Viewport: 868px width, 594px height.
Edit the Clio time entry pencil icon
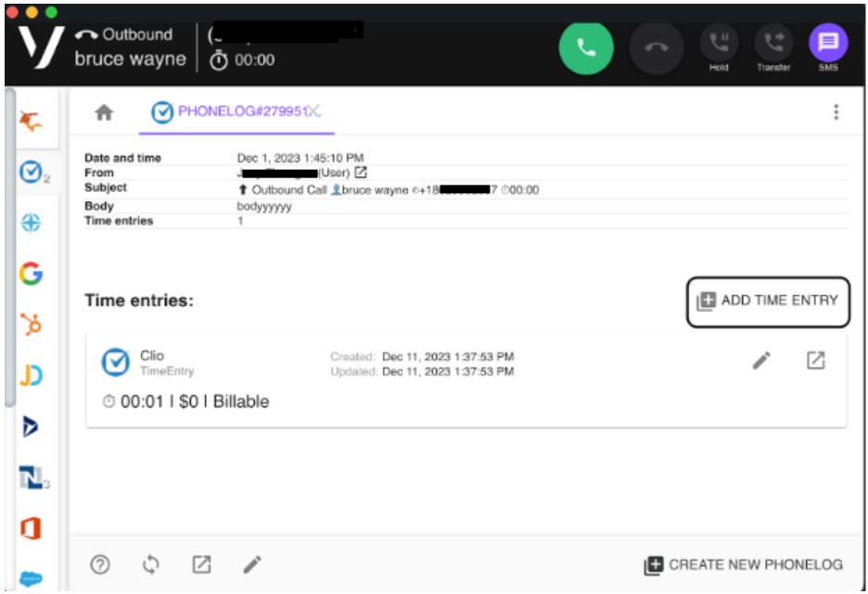[761, 360]
